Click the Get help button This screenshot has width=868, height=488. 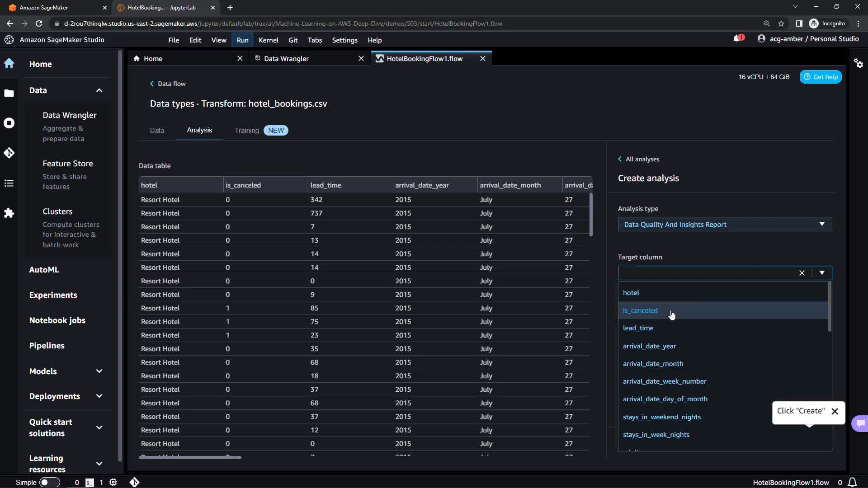point(821,77)
